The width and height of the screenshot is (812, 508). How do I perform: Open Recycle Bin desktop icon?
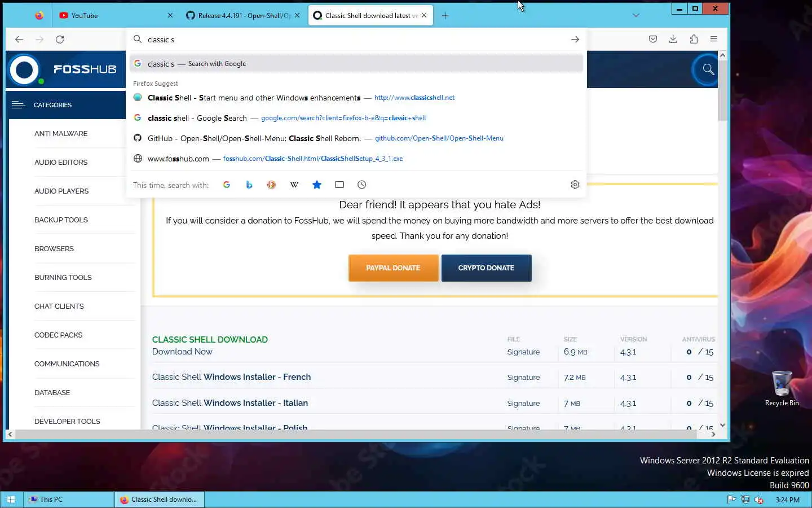click(782, 388)
